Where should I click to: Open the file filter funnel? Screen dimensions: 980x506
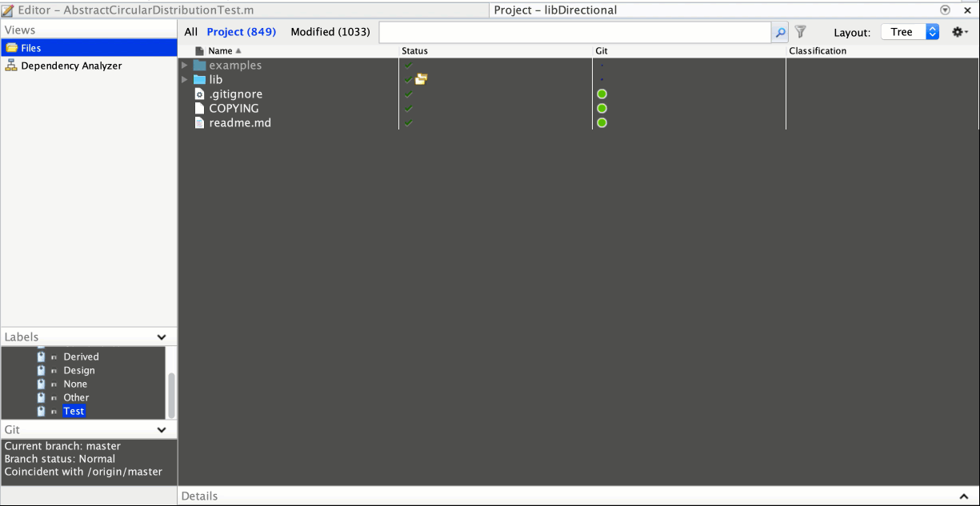pos(800,32)
